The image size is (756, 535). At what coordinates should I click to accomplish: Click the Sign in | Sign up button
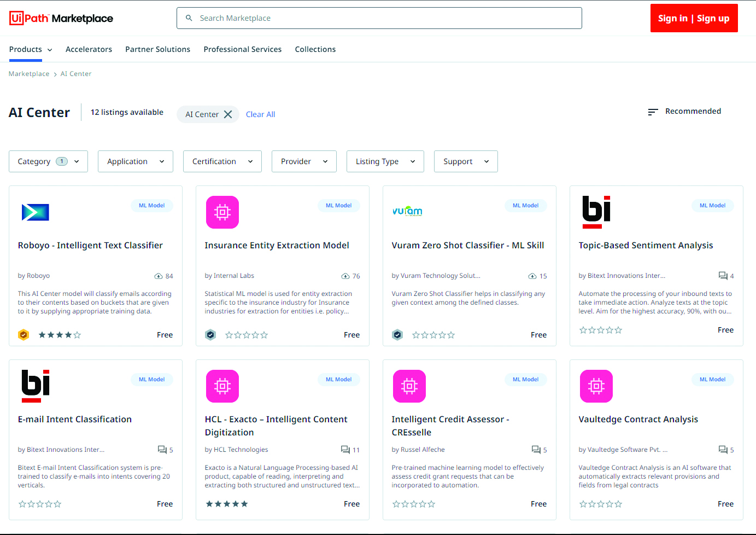694,18
